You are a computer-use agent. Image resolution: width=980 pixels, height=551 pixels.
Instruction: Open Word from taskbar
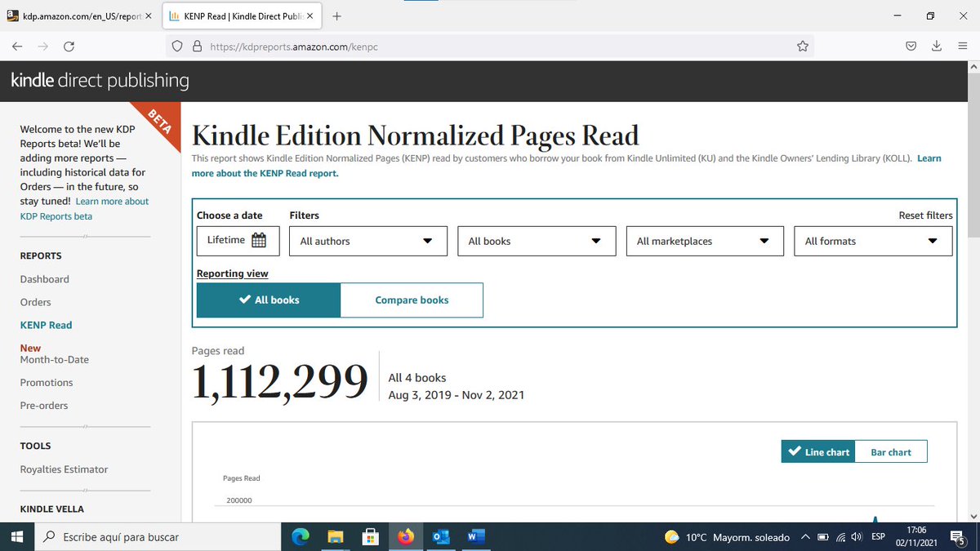pos(476,537)
